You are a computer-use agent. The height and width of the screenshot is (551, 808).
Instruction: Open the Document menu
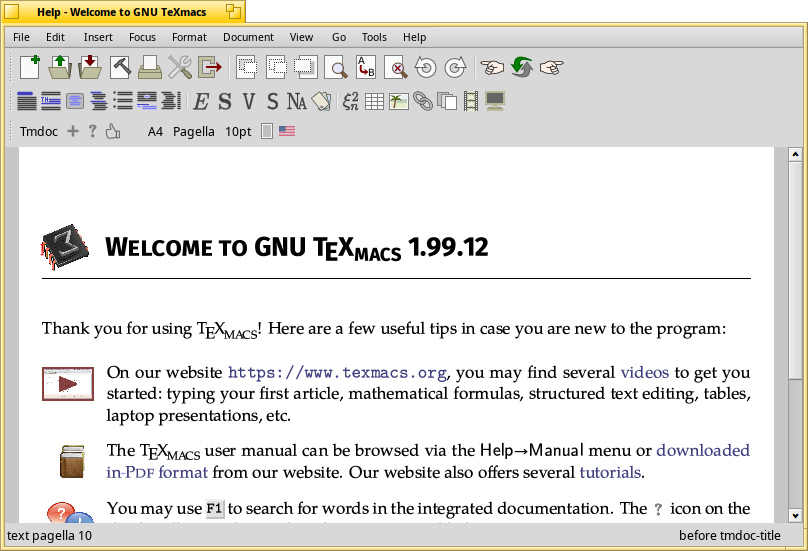248,37
